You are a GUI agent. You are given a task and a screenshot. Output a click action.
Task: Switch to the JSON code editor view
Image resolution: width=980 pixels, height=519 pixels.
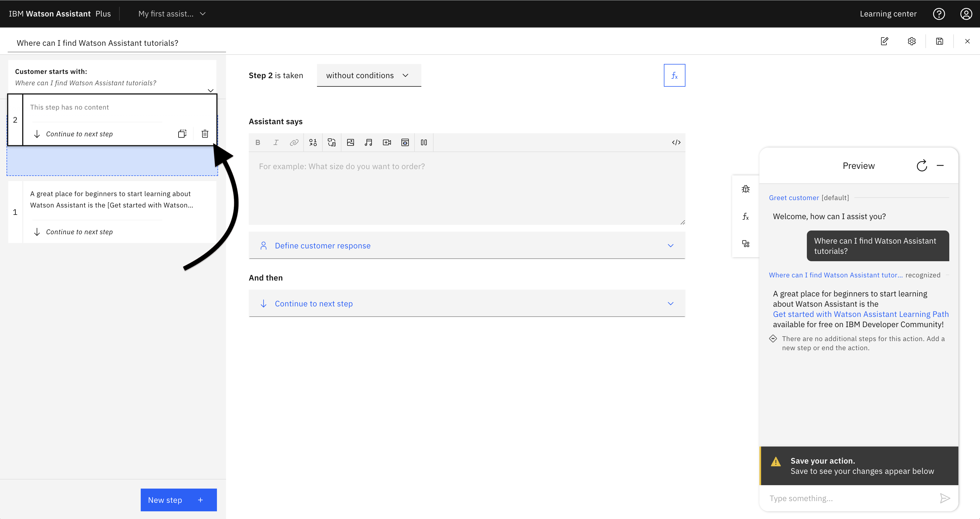[676, 143]
